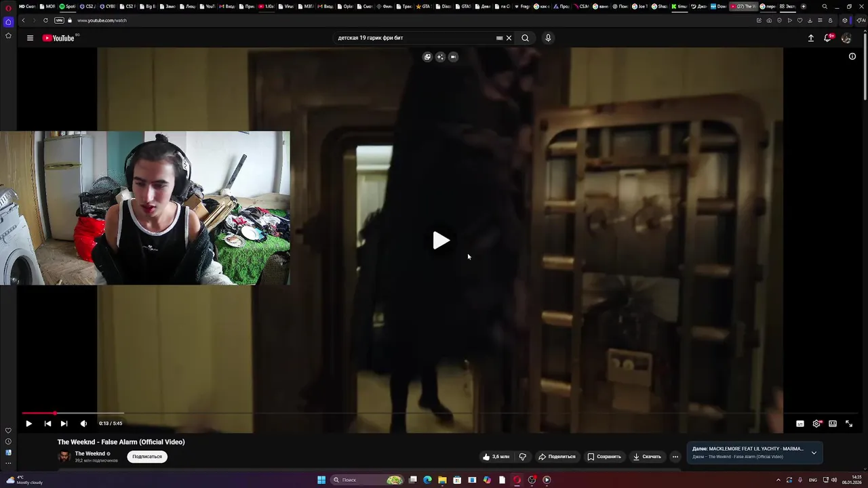
Task: Open weather widget Mostly cloudy
Action: pos(24,480)
